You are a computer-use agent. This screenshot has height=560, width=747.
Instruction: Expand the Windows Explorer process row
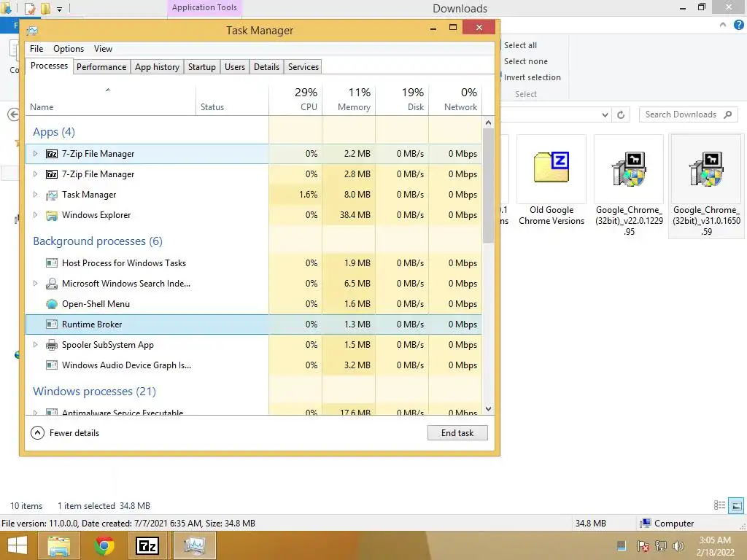click(35, 215)
